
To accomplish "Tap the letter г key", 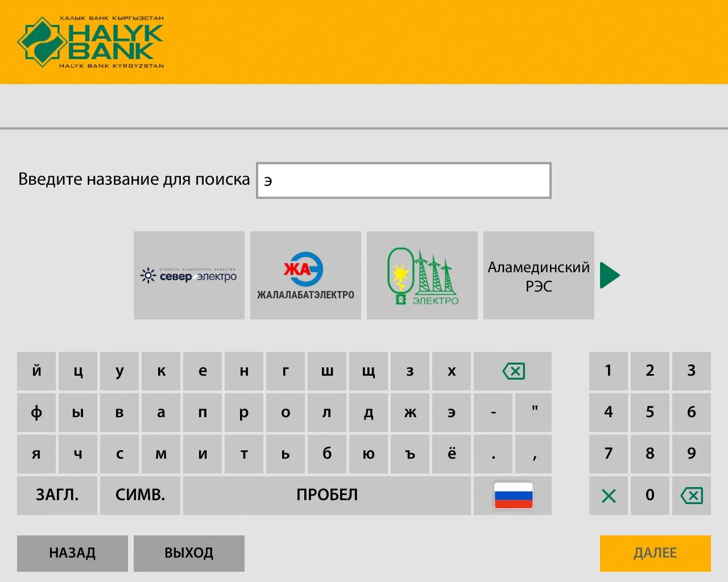I will pyautogui.click(x=286, y=371).
